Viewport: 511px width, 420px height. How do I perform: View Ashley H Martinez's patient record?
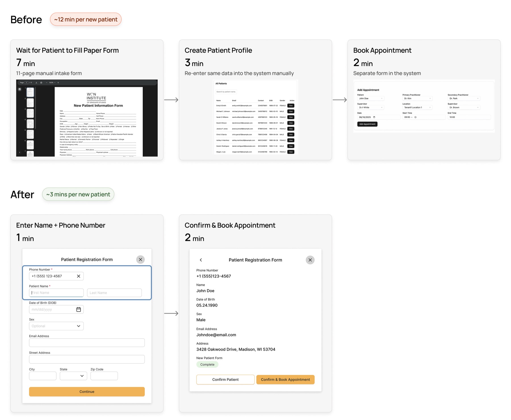pyautogui.click(x=291, y=140)
